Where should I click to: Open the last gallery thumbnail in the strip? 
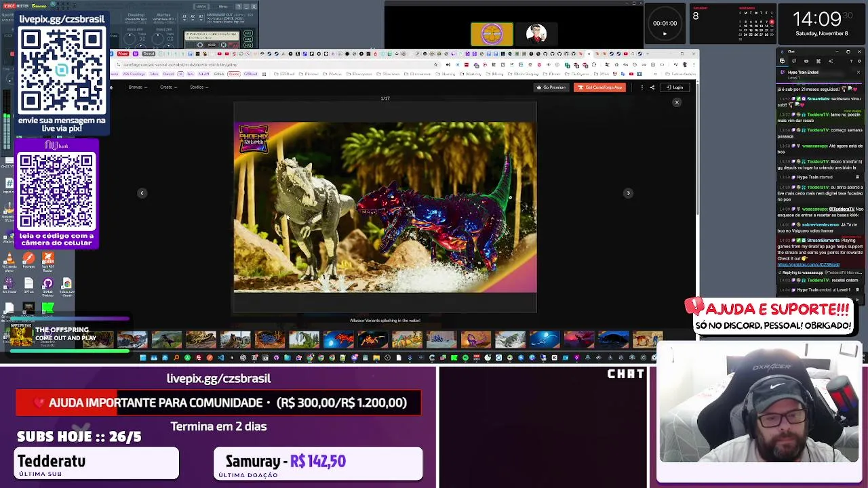(648, 339)
